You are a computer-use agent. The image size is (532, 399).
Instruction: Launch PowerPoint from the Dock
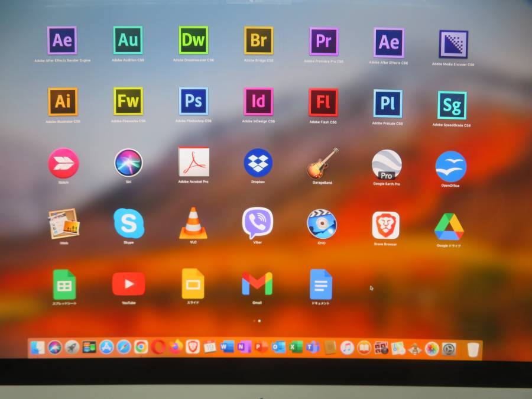261,347
